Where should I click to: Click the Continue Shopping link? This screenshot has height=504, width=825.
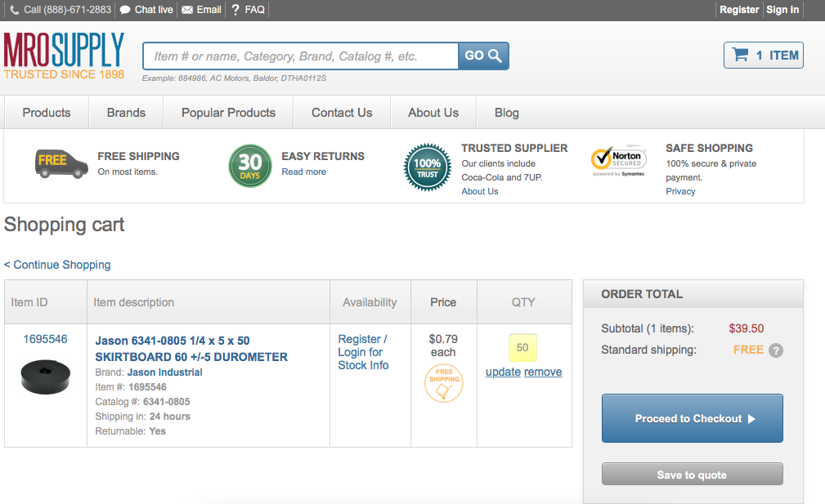pyautogui.click(x=57, y=265)
